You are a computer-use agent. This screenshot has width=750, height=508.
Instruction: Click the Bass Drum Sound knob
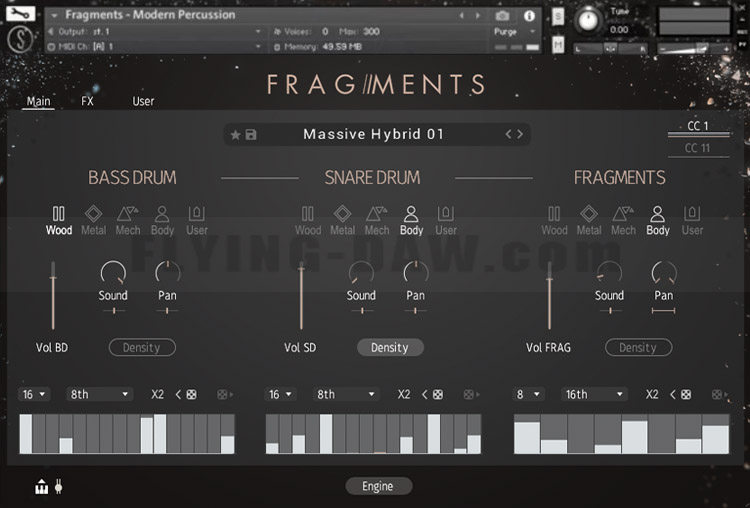(x=113, y=273)
